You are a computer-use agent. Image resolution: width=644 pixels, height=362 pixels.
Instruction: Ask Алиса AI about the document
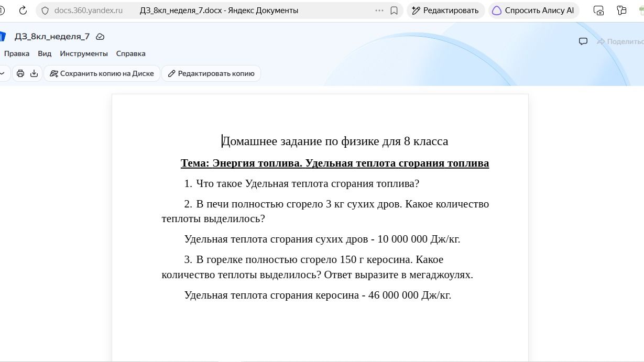(x=533, y=10)
